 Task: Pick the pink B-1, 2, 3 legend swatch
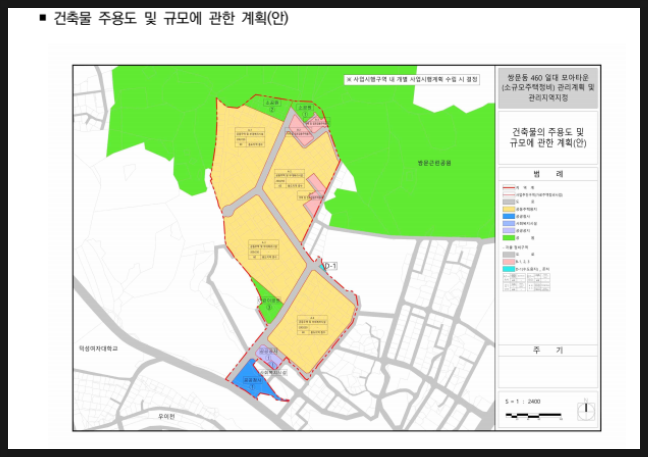(x=509, y=262)
